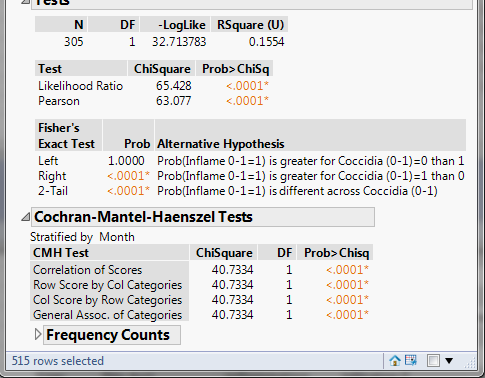The height and width of the screenshot is (378, 485).
Task: Click the Cochran-Mantel-Haenszel Tests section title
Action: (x=143, y=217)
